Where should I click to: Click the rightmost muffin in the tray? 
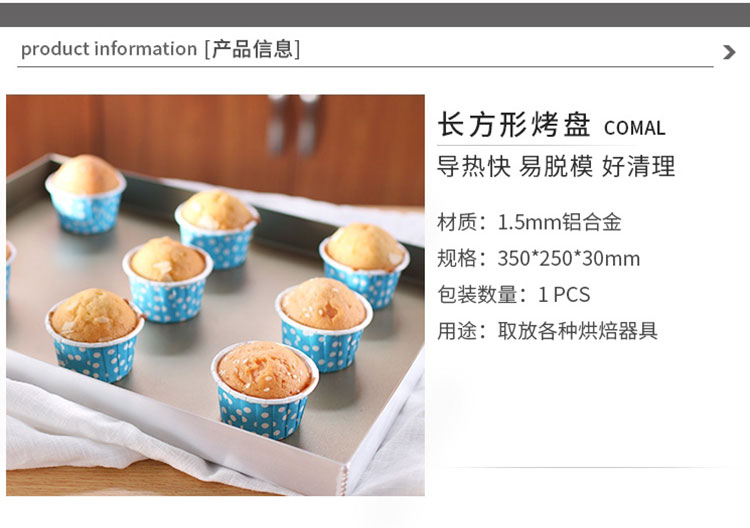(365, 264)
